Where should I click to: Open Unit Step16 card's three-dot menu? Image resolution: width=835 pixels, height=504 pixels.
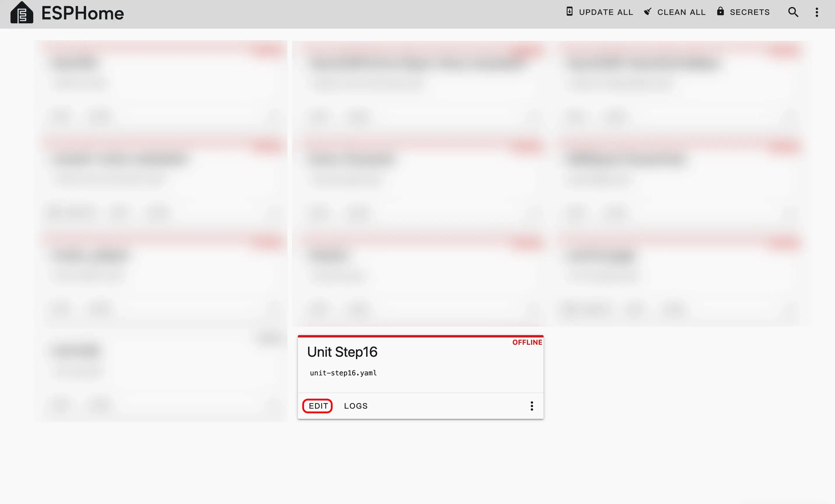(532, 406)
